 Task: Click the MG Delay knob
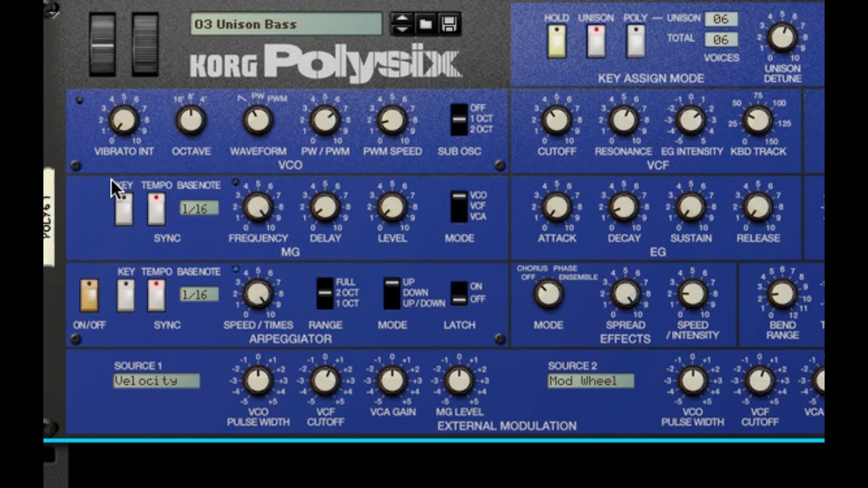click(325, 207)
